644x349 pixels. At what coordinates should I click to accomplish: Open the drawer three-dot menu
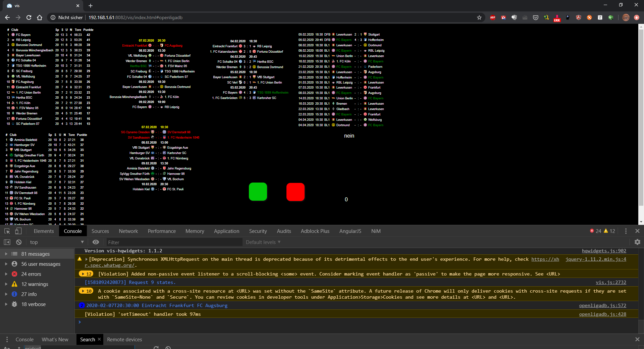point(7,339)
